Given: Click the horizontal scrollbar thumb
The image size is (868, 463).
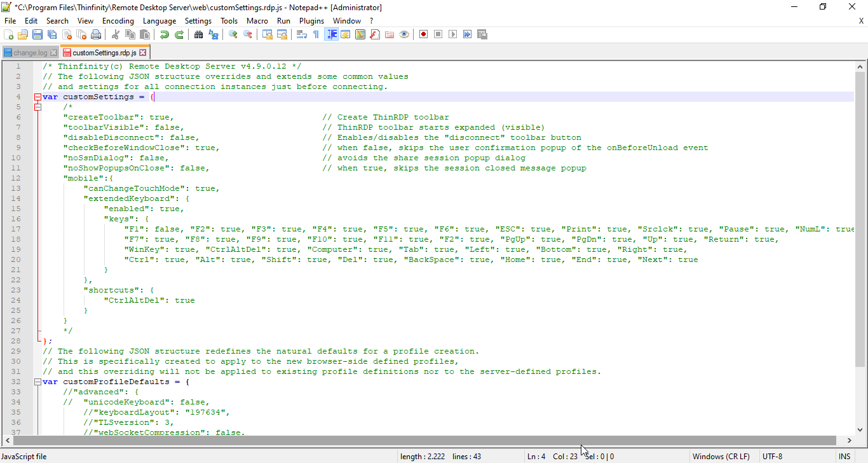Looking at the screenshot, I should 424,440.
